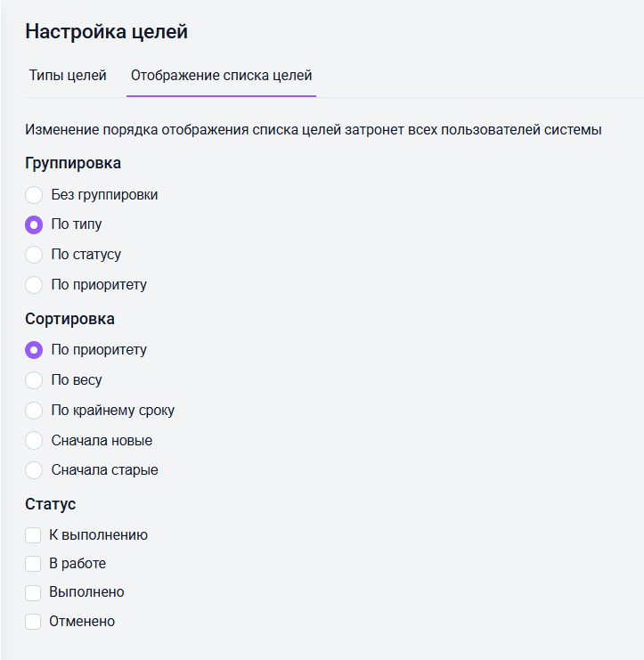Check the "В работе" status box
This screenshot has height=660, width=644.
pyautogui.click(x=34, y=564)
